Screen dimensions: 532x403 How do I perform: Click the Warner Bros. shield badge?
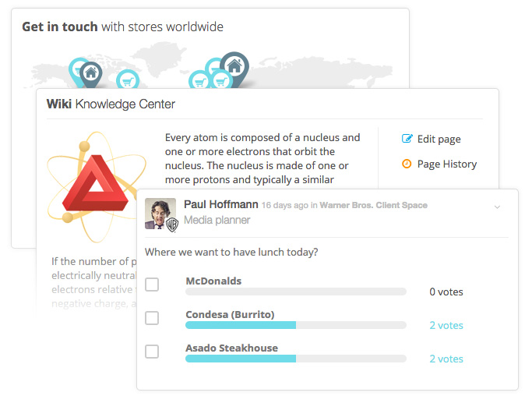coord(172,224)
